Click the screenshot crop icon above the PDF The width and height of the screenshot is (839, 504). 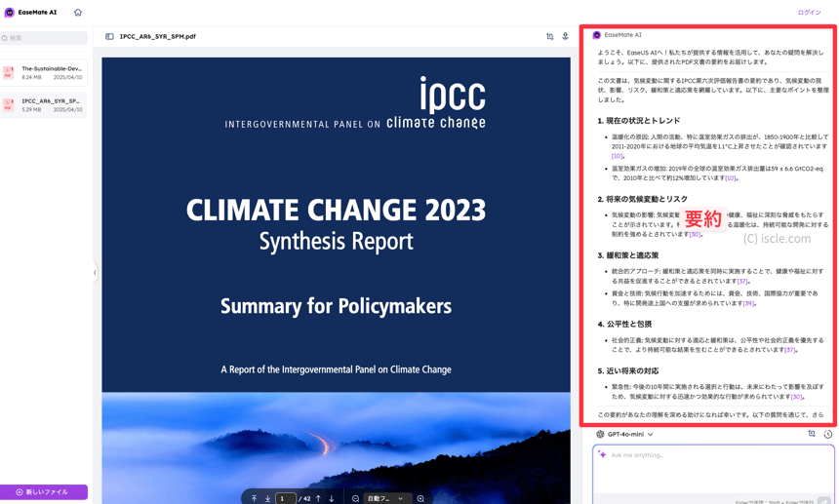tap(549, 36)
